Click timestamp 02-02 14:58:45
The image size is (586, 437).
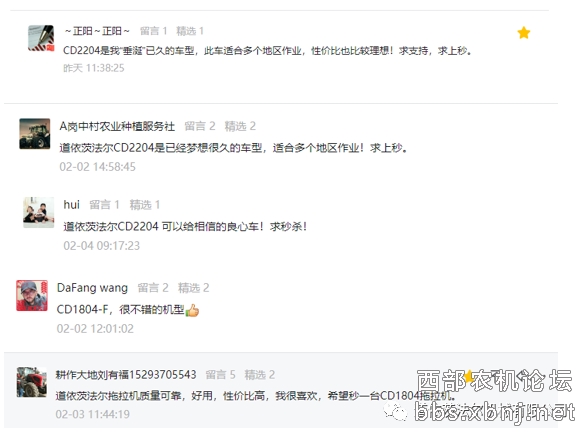coord(98,167)
